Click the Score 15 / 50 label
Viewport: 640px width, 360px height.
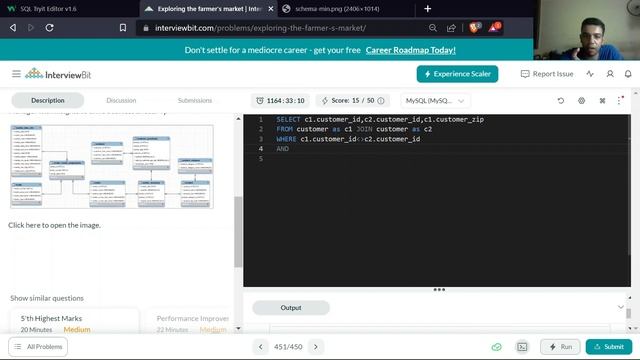(x=353, y=100)
